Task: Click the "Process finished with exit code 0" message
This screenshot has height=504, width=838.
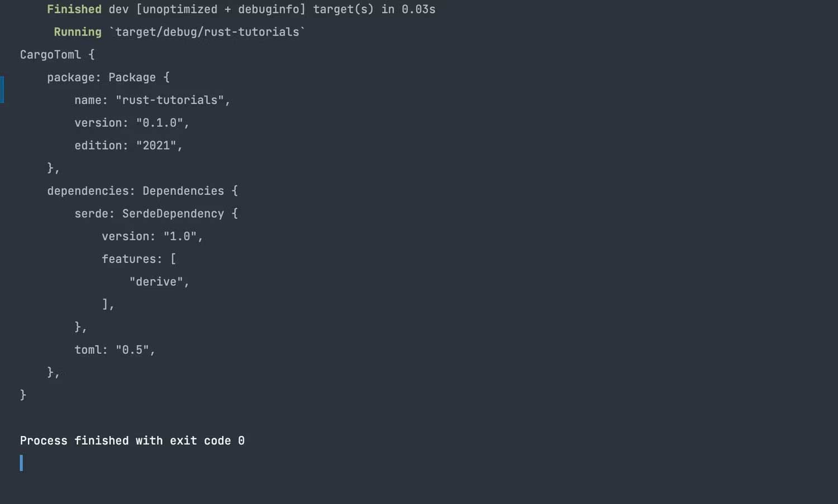Action: pyautogui.click(x=132, y=441)
